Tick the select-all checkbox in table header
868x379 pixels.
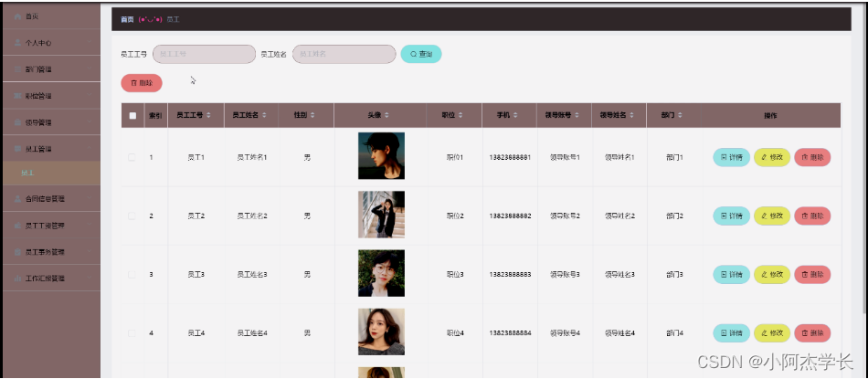pyautogui.click(x=132, y=116)
